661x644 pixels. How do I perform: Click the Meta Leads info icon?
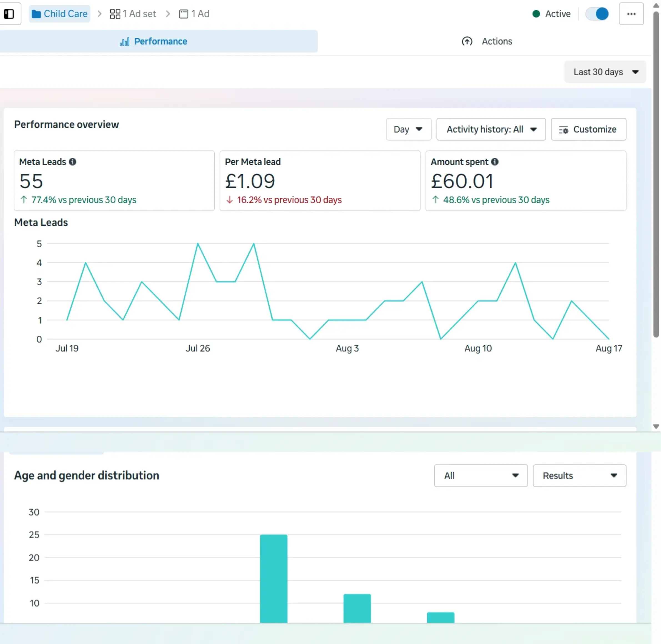(x=72, y=162)
